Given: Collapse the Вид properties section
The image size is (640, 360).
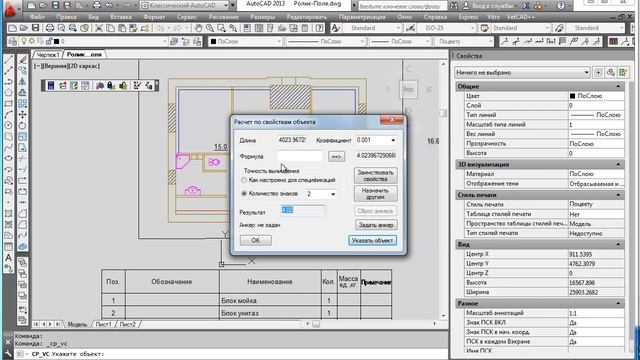Looking at the screenshot, I should (618, 244).
